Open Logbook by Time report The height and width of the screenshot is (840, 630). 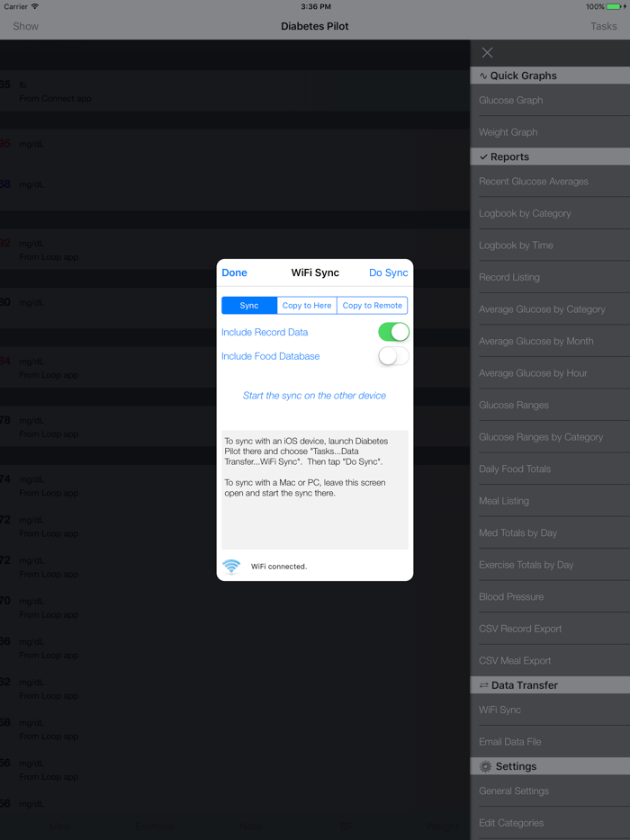coord(550,246)
